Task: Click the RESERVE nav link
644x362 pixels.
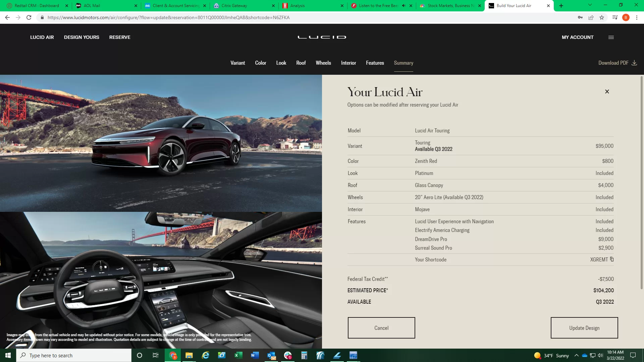Action: [120, 37]
